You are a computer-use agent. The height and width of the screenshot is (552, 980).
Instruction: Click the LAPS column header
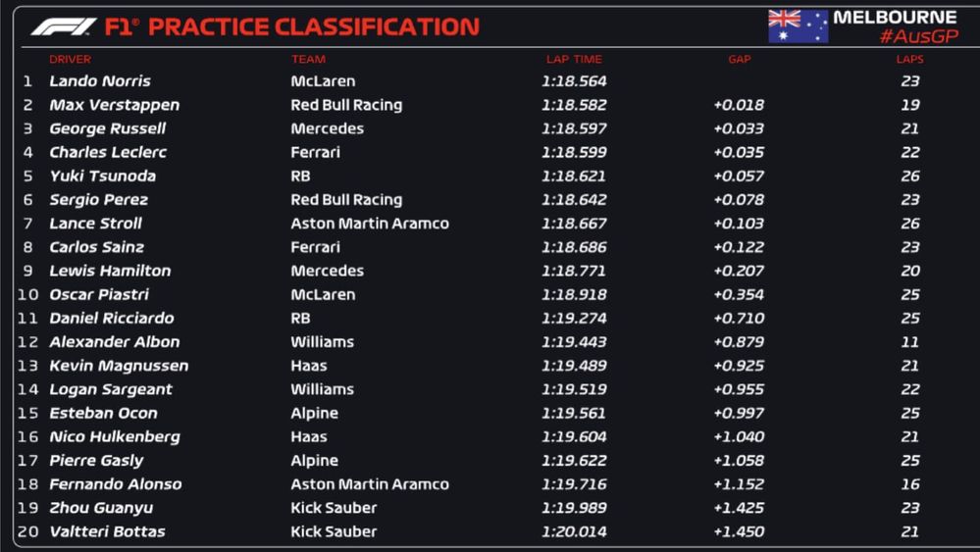tap(909, 60)
